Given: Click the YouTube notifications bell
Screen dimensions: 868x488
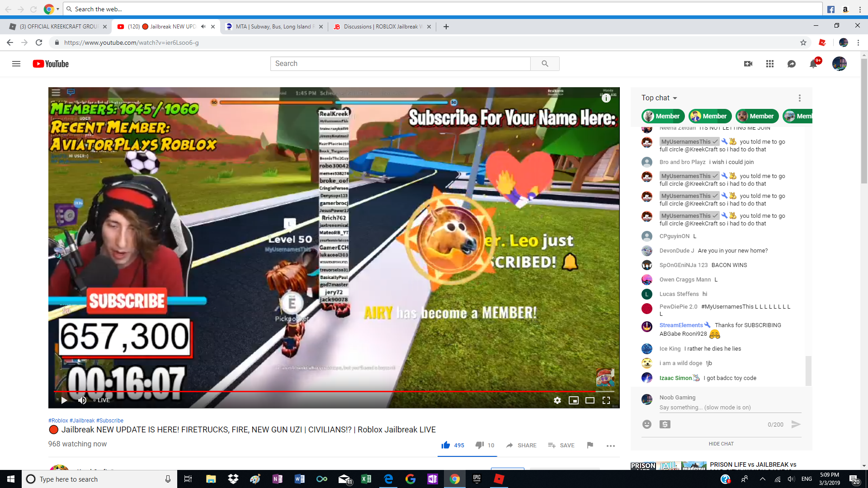Looking at the screenshot, I should click(x=813, y=64).
